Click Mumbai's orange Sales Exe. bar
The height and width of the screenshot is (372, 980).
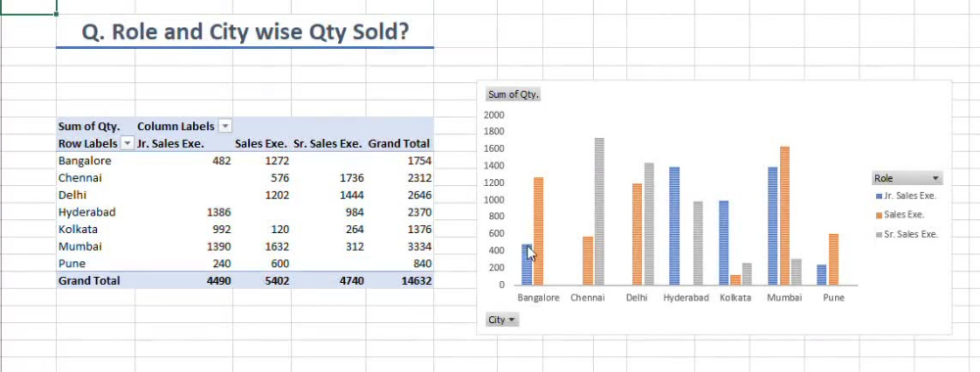tap(784, 216)
